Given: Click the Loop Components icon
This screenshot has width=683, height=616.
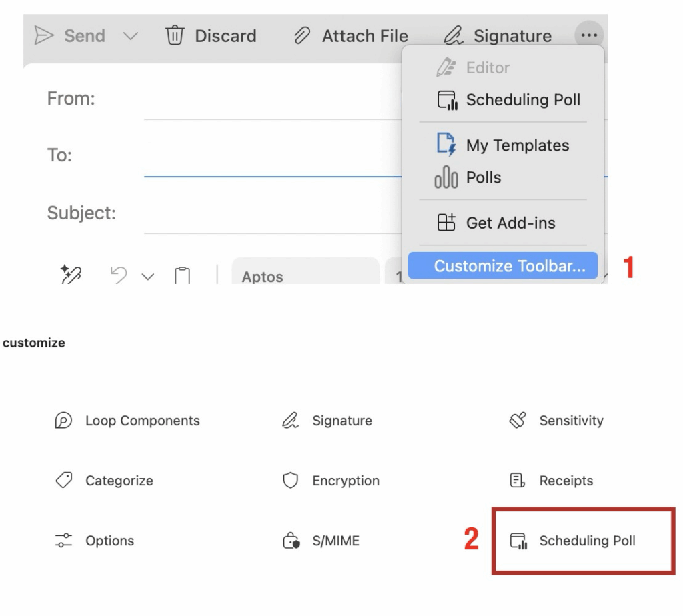Looking at the screenshot, I should [63, 421].
